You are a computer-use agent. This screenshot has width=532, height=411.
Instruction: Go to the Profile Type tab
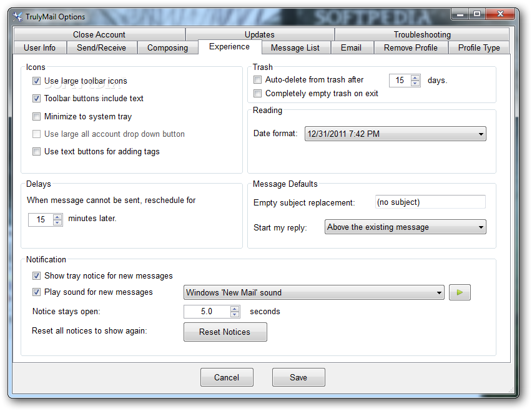point(479,47)
